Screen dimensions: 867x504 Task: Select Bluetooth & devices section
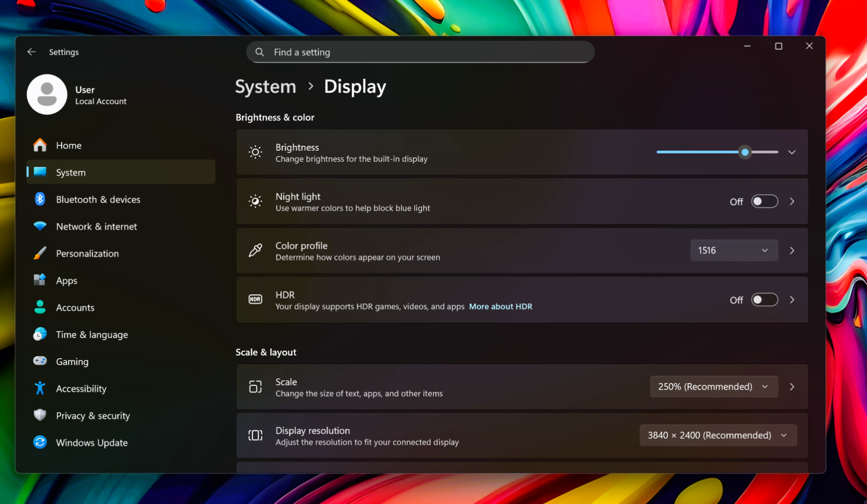point(121,199)
